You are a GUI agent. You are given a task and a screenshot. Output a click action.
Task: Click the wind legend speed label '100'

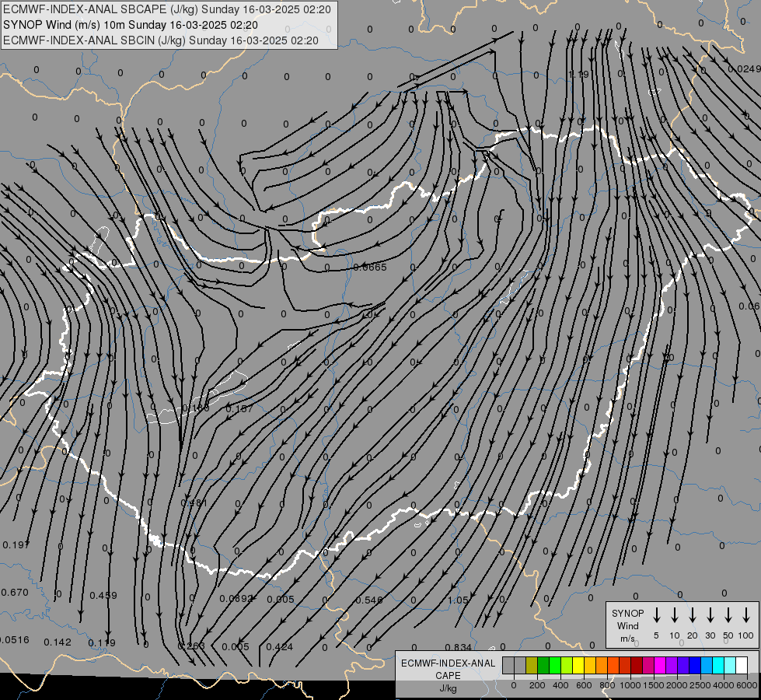746,635
